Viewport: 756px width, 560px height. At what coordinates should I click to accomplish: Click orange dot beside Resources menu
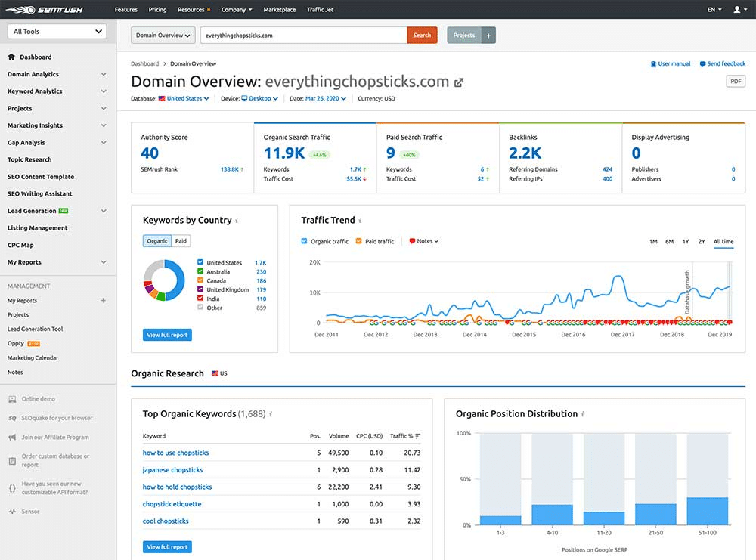tap(209, 10)
